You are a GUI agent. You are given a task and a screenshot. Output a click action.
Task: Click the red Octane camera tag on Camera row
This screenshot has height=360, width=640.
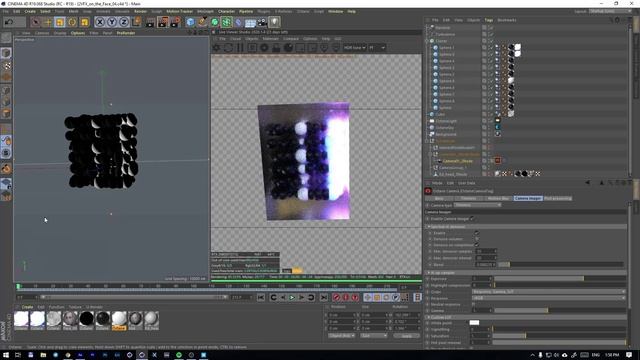pos(498,160)
